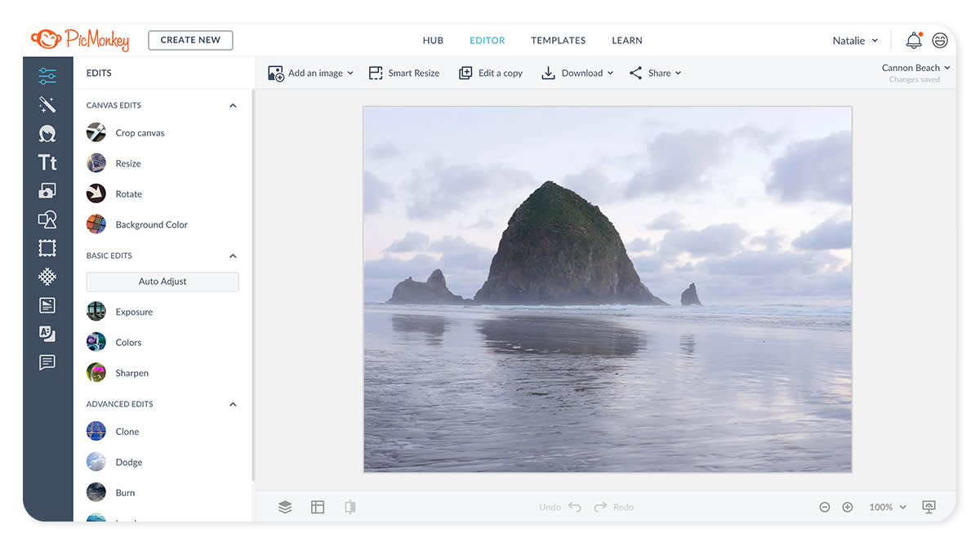Open the Add an image dropdown
Image resolution: width=980 pixels, height=546 pixels.
tap(311, 73)
